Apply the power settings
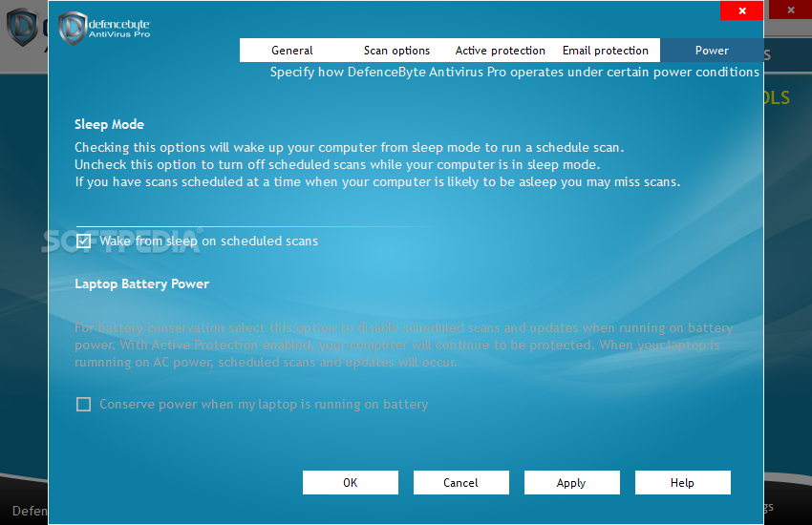 click(571, 483)
